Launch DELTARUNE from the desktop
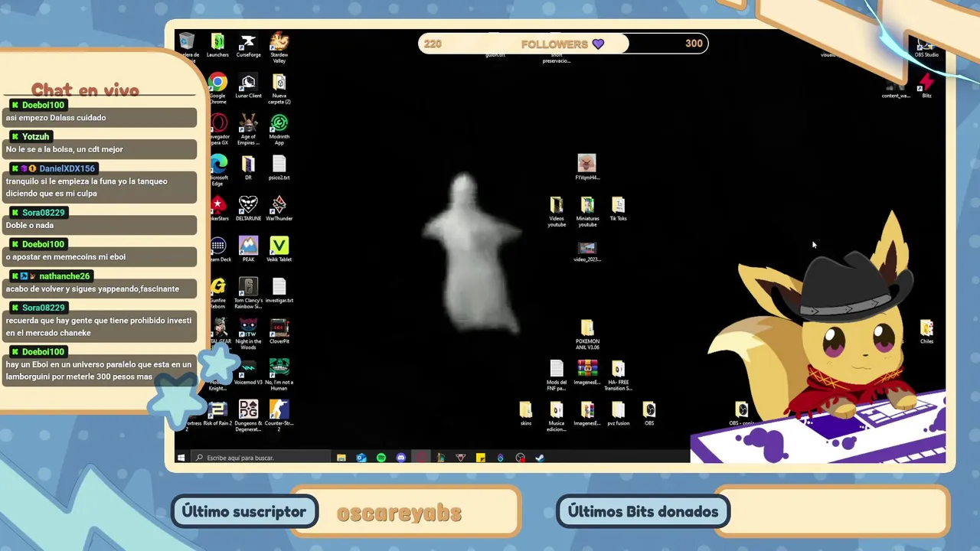 pos(248,209)
